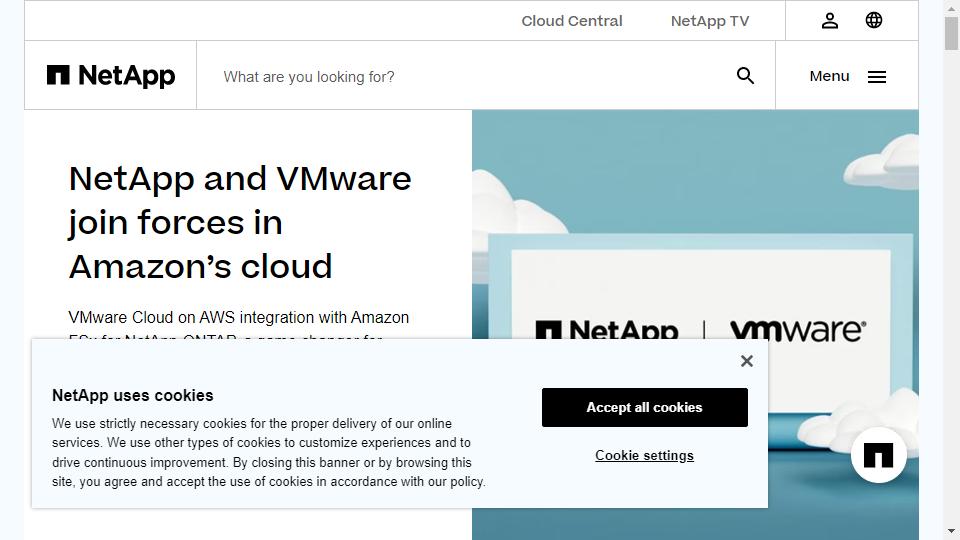
Task: Close the cookie banner with the X
Action: pos(746,361)
